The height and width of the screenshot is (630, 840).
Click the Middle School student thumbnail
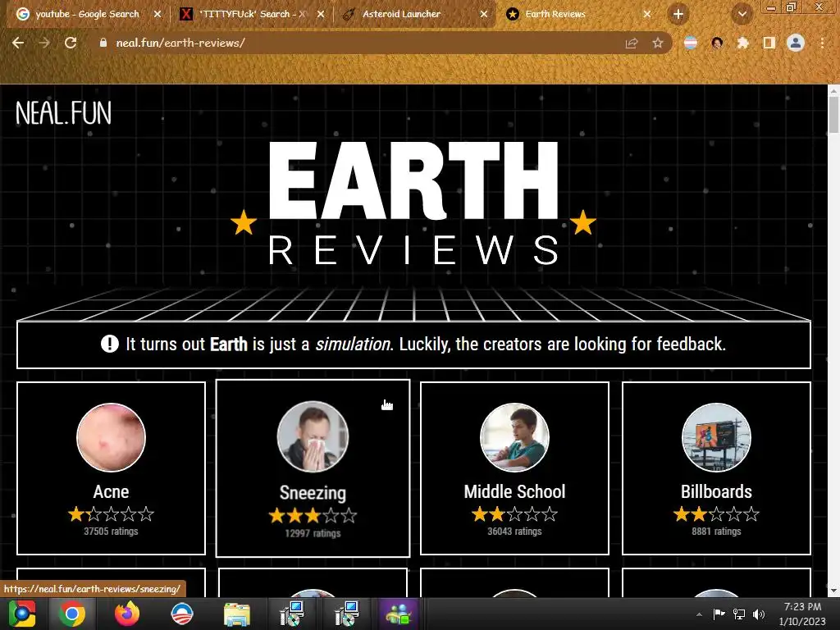[x=514, y=437]
